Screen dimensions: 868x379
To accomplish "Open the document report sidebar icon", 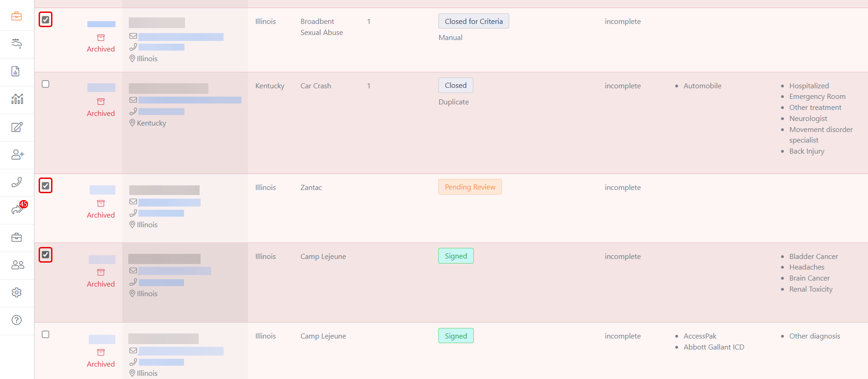I will coord(16,71).
